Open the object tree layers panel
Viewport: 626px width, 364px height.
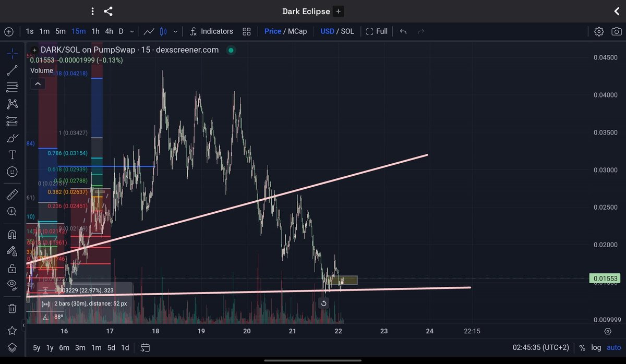pyautogui.click(x=12, y=347)
